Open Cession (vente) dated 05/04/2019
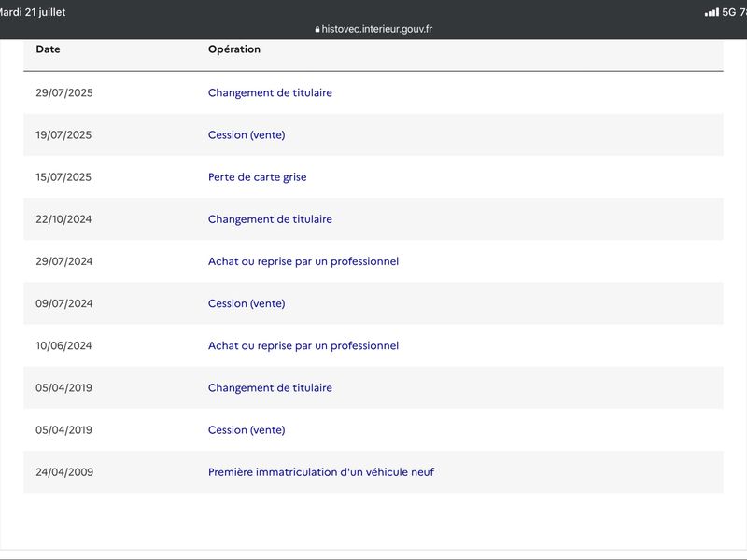The width and height of the screenshot is (747, 560). click(x=247, y=430)
